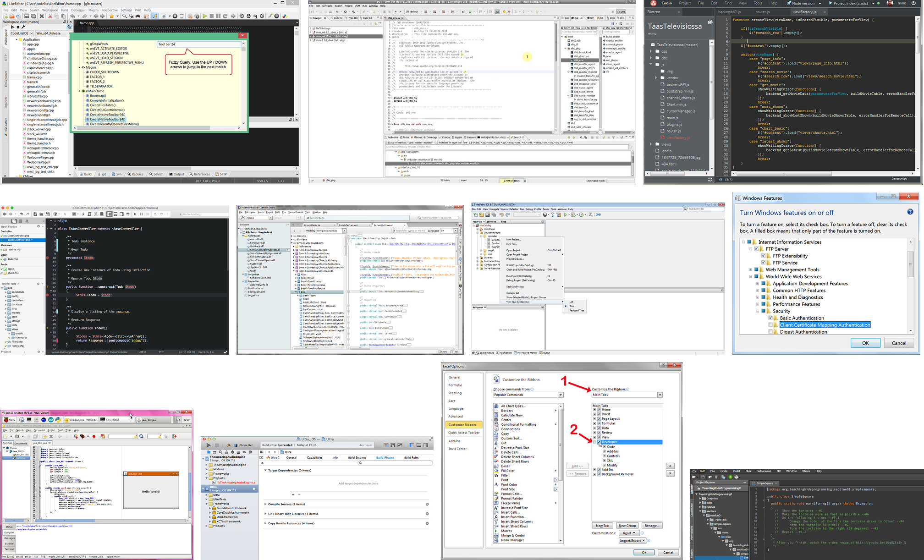Click CodeLite's green Run arrow icon
Viewport: 924px width, 560px height.
[x=204, y=16]
